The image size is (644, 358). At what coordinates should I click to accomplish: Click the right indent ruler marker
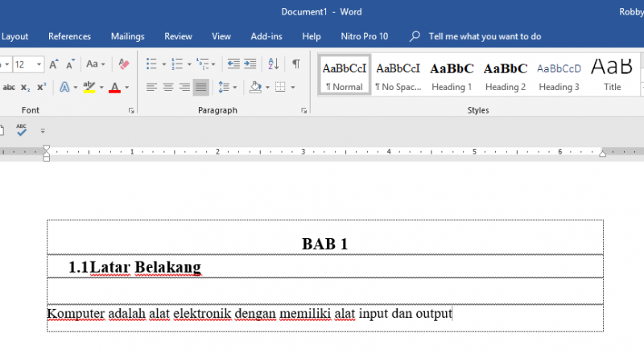coord(602,154)
